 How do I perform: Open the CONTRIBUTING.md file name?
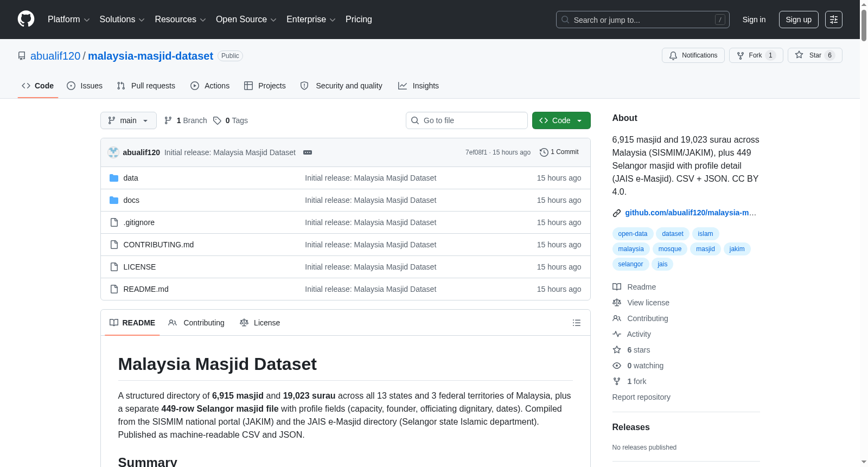pyautogui.click(x=158, y=245)
